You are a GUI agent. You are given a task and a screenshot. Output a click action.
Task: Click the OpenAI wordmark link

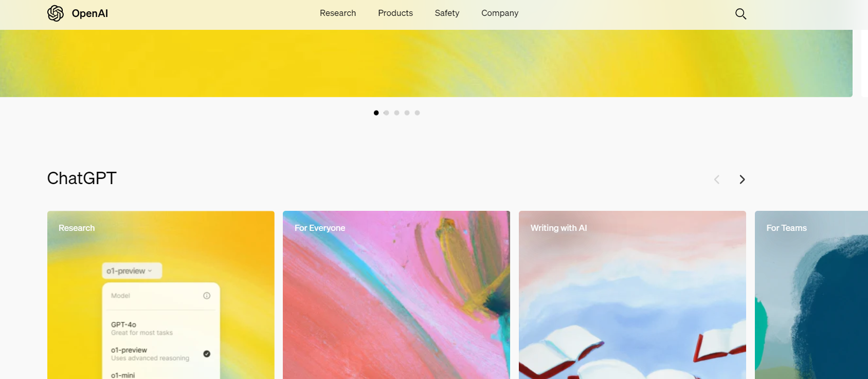click(x=90, y=13)
